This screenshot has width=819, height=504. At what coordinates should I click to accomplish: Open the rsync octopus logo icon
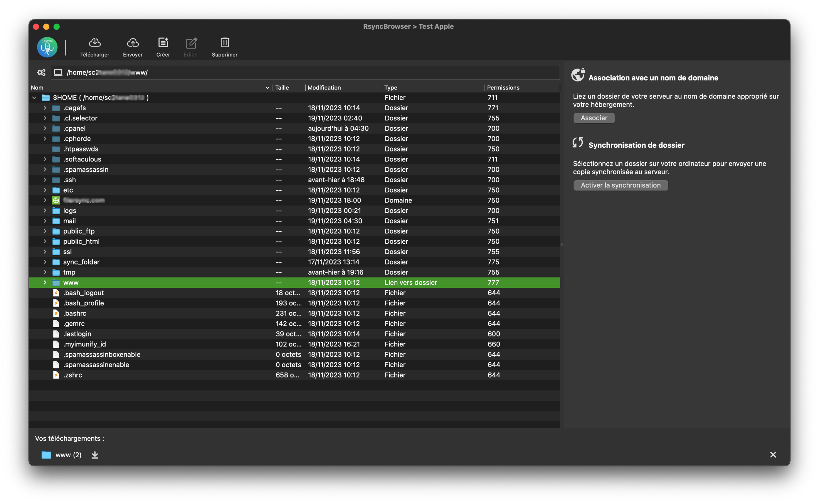[47, 47]
